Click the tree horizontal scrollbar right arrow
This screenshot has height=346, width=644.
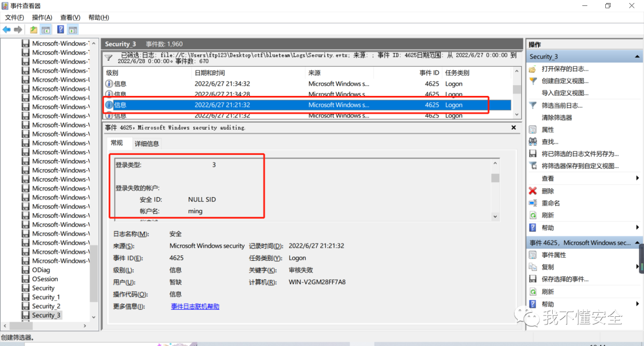point(85,326)
